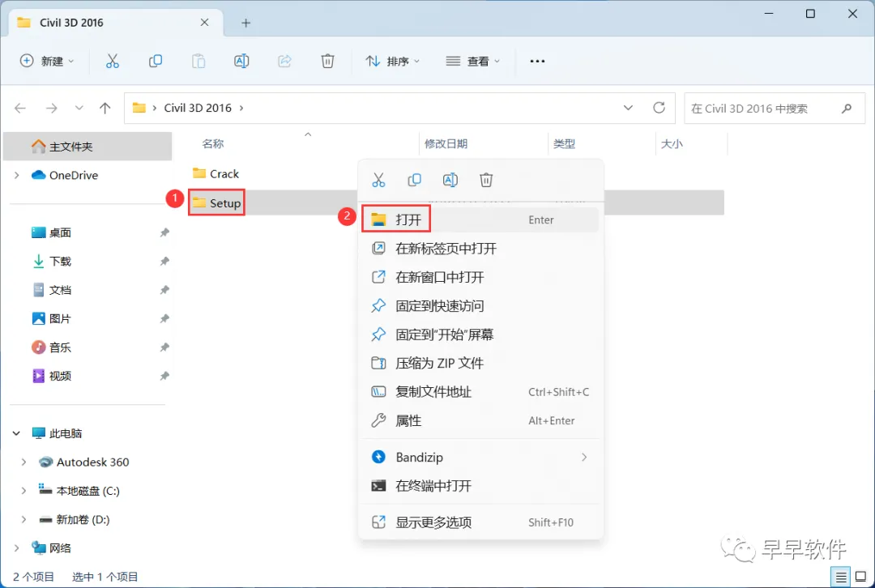Sort by the 名称 column header

(x=212, y=144)
